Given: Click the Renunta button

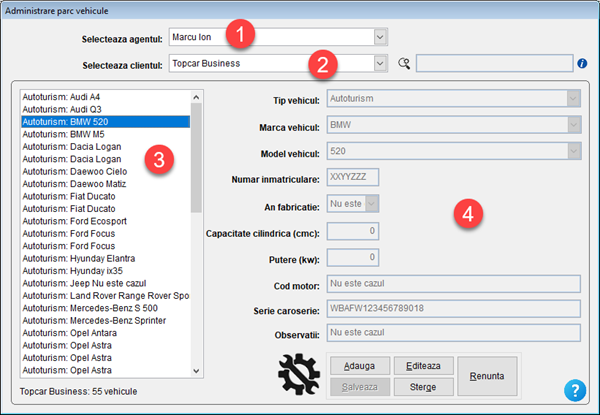Looking at the screenshot, I should click(489, 376).
